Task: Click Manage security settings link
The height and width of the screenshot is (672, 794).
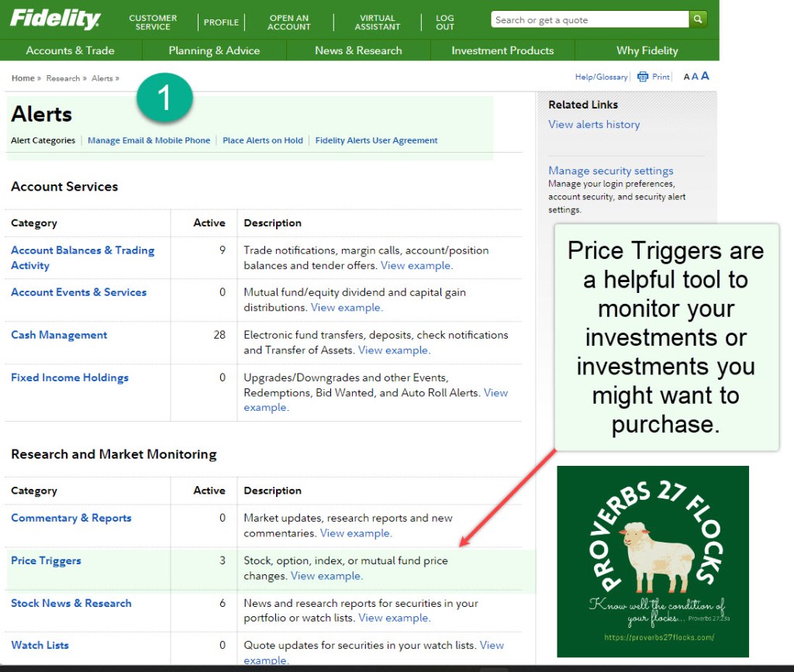Action: [610, 171]
